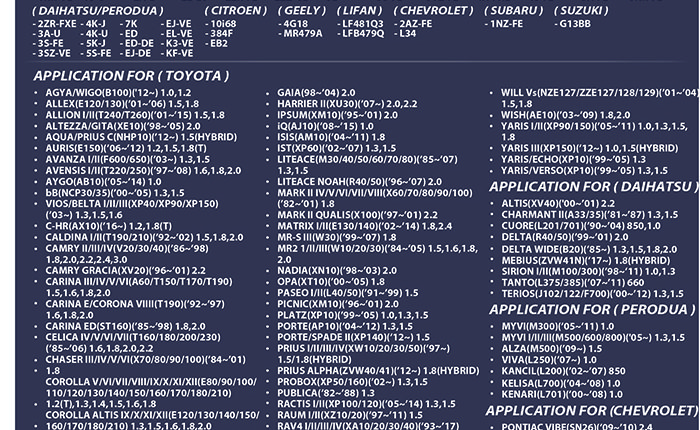Select the G13BB engine code
The height and width of the screenshot is (430, 700).
(575, 22)
